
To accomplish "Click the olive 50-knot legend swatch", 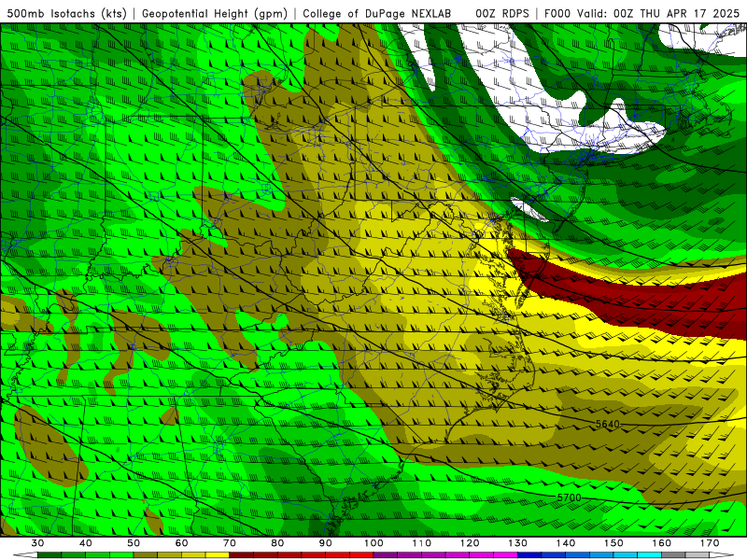I will (146, 554).
